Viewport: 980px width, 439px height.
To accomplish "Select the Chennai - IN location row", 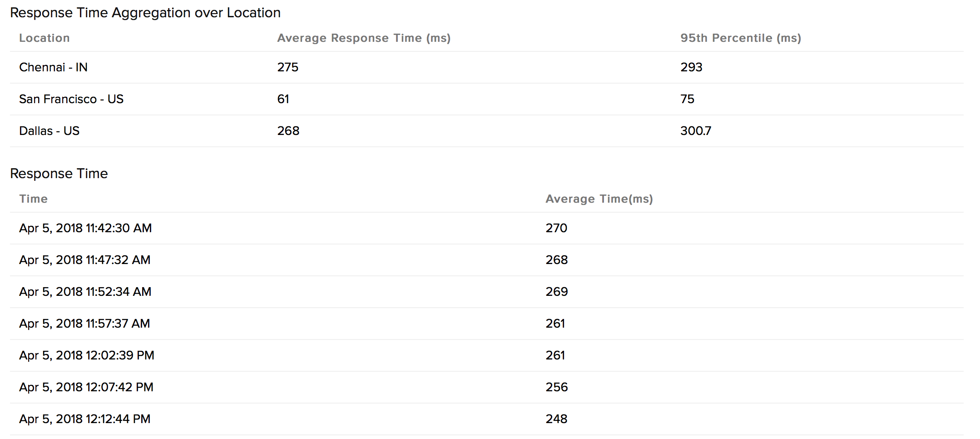I will pyautogui.click(x=54, y=67).
